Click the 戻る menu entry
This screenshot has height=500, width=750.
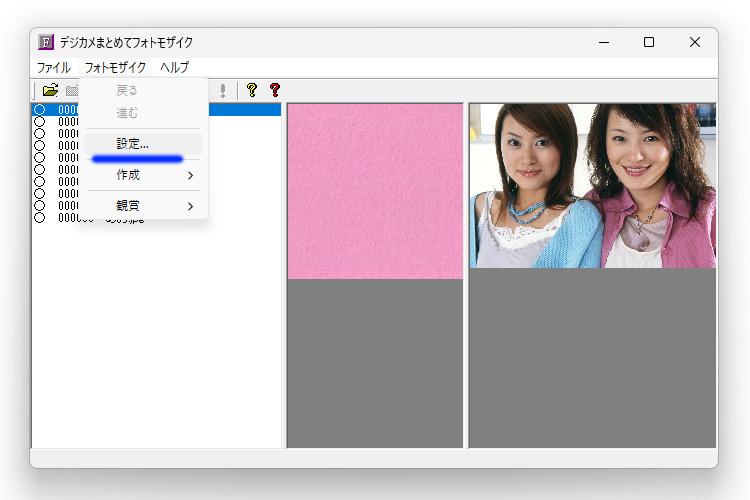click(x=127, y=91)
